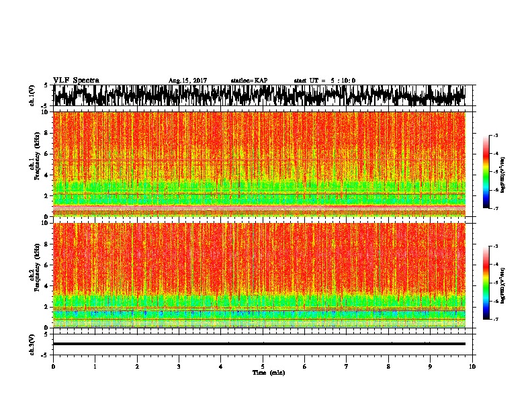Screen dimensions: 532x411
Task: Click the "ch.1(V)" waveform axis label
Action: (x=32, y=95)
